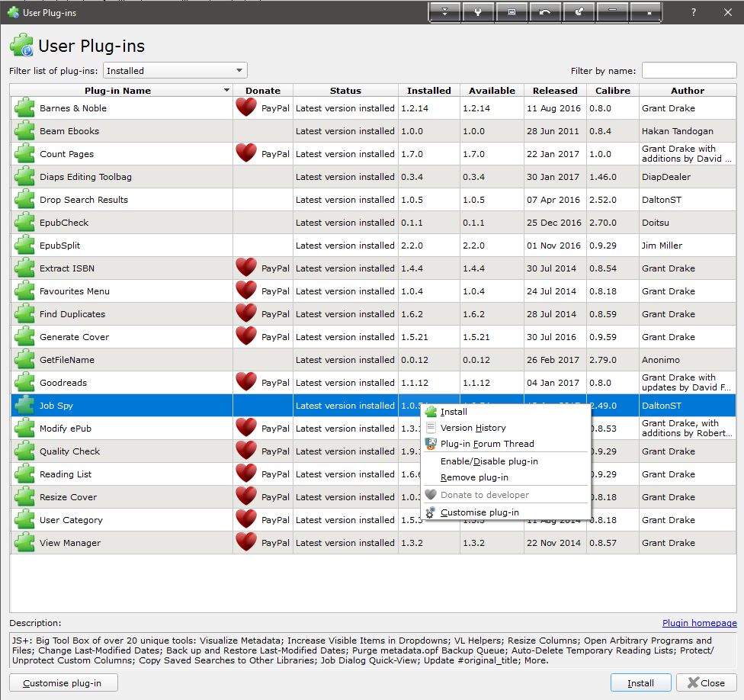Click the undo arrow title bar button

click(x=545, y=12)
